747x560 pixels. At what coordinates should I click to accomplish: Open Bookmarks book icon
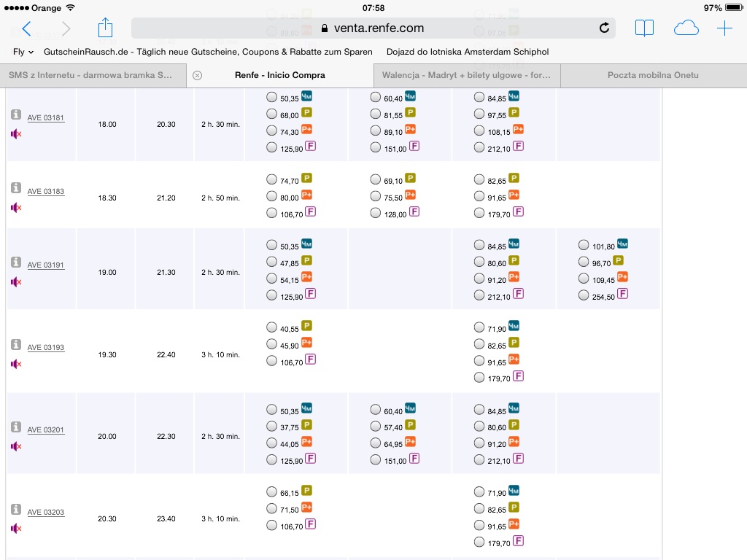click(644, 28)
